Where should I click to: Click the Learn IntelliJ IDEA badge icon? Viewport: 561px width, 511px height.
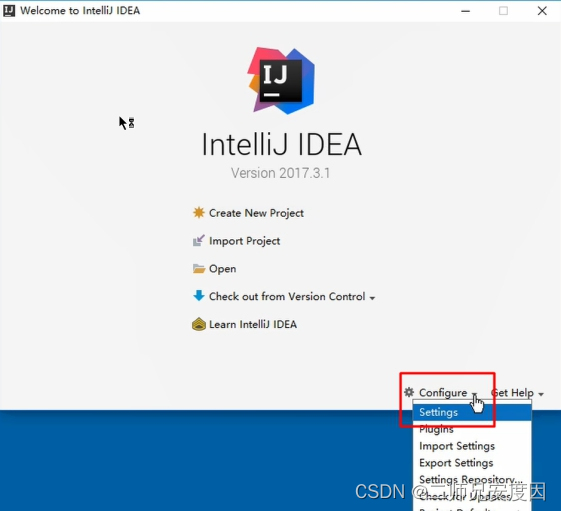coord(199,324)
